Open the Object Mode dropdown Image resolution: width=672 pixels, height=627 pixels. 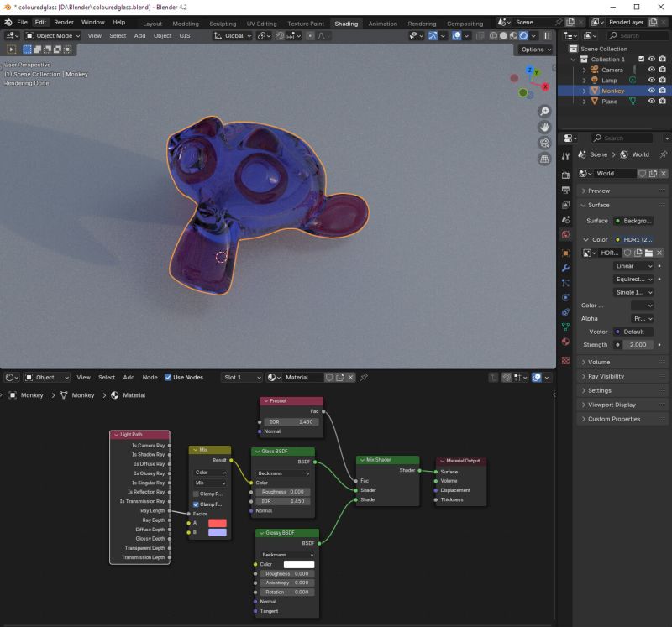[53, 36]
